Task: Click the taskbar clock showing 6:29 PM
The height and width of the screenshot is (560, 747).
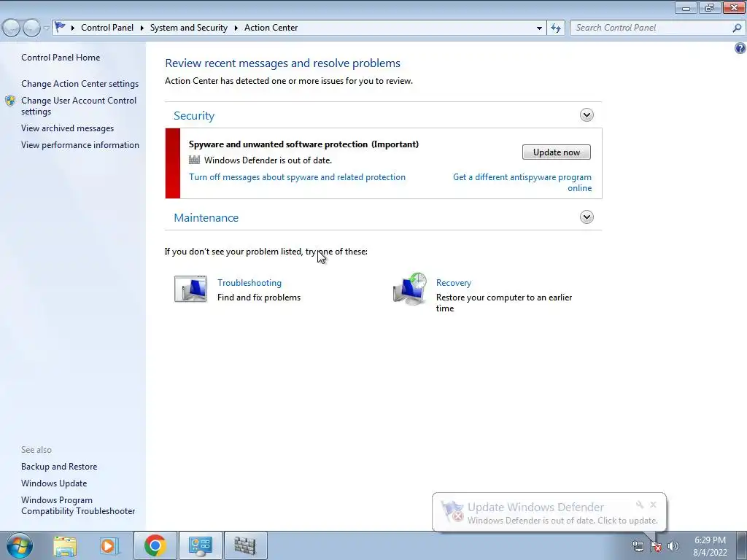Action: point(710,546)
